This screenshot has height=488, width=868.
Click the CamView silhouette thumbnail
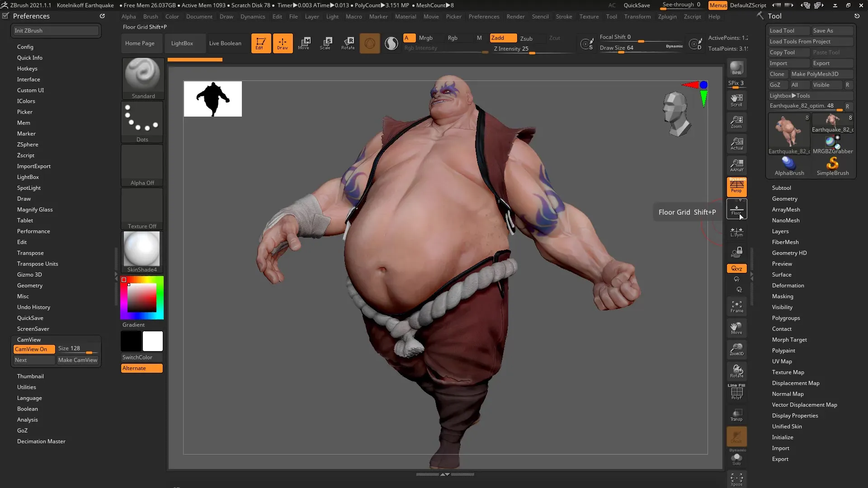pos(212,99)
